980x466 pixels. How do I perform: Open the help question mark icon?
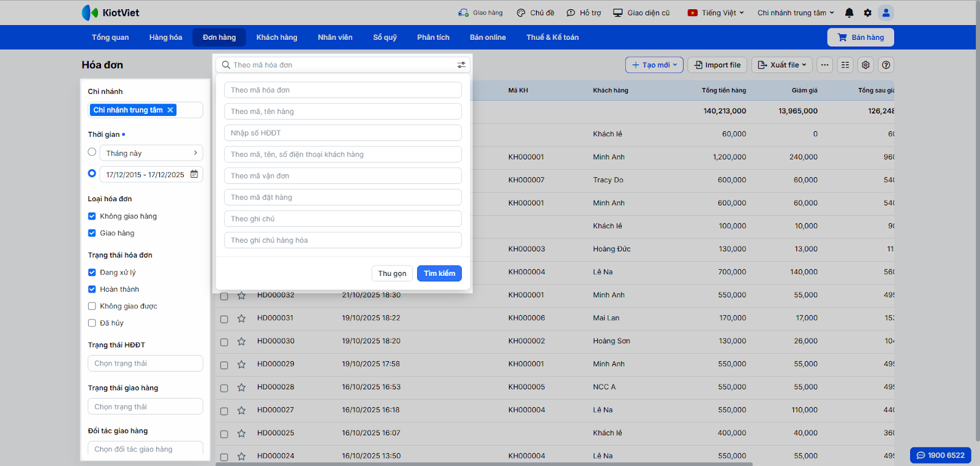(886, 65)
